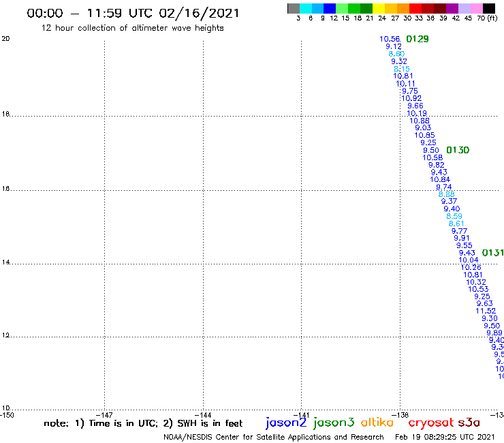Viewport: 504px width, 443px height.
Task: Select the 9.89 wave height value
Action: [x=494, y=333]
